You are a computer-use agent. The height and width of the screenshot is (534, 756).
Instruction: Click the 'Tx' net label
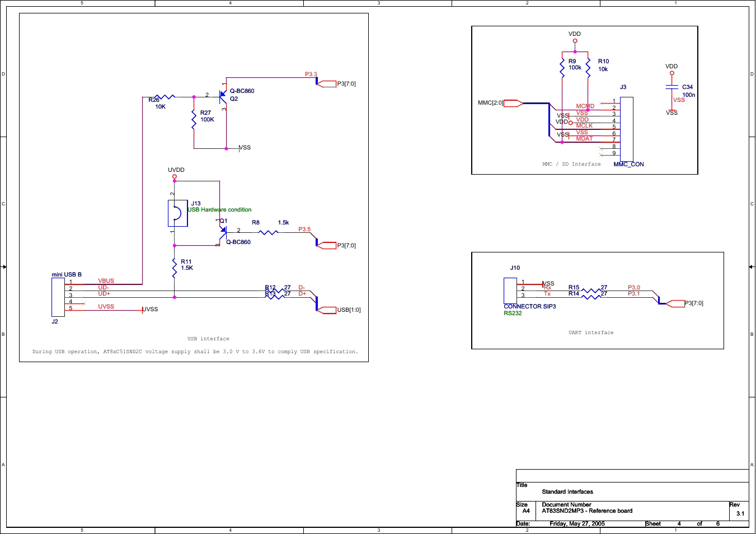click(547, 294)
